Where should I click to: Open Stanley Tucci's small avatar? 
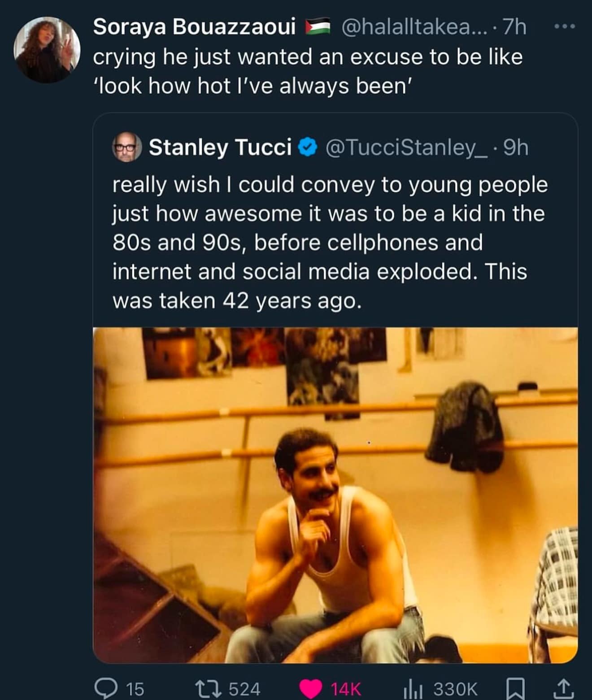(126, 147)
